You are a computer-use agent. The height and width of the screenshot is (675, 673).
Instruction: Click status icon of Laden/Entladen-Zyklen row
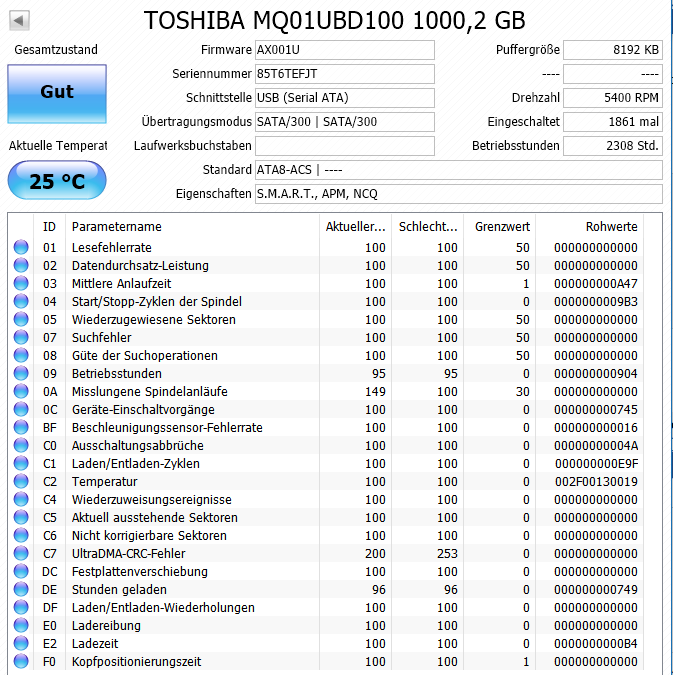click(x=21, y=464)
